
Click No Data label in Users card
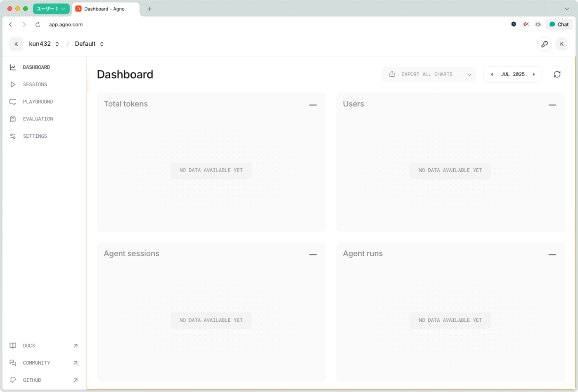coord(450,170)
